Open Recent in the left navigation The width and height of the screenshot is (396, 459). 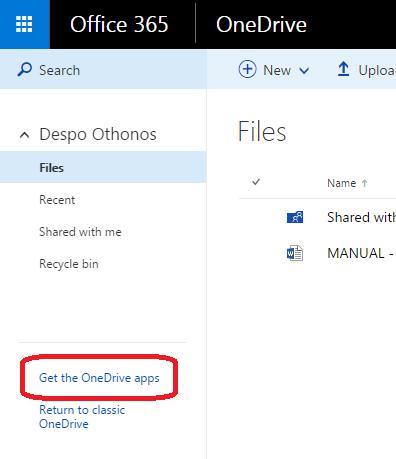(x=57, y=200)
